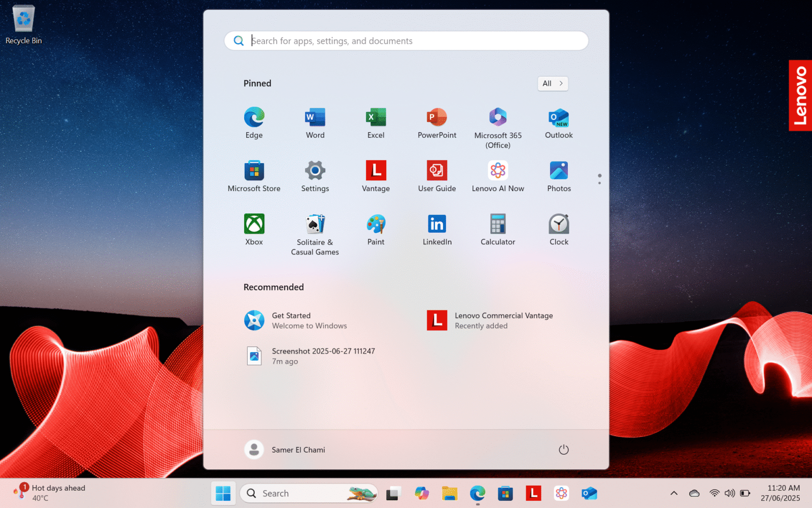Viewport: 812px width, 508px height.
Task: Launch PowerPoint pinned app
Action: [x=437, y=123]
